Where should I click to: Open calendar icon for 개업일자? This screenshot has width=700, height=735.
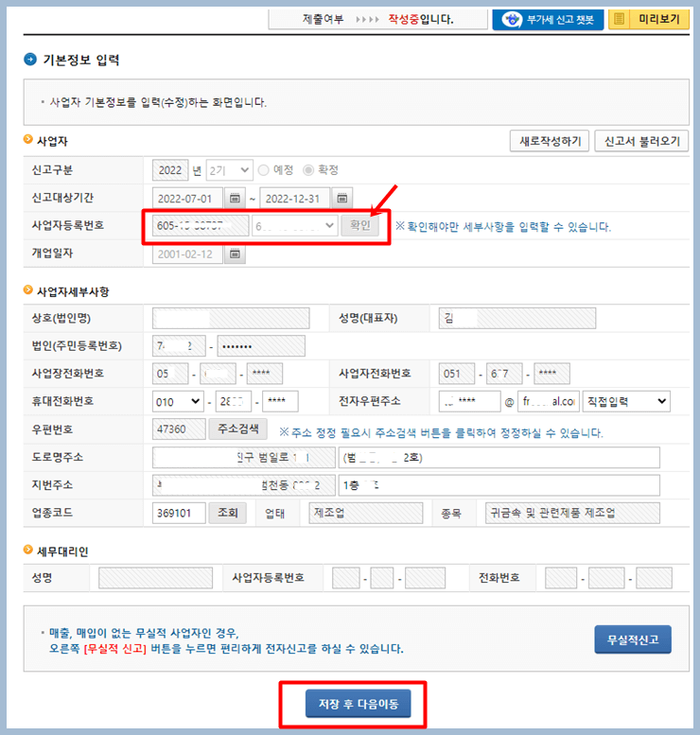click(235, 254)
